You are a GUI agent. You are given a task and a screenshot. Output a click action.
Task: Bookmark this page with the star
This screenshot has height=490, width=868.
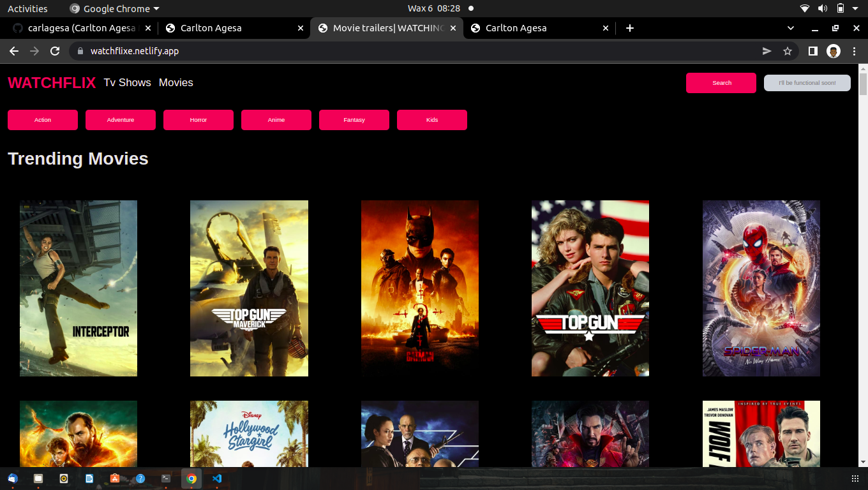(788, 51)
